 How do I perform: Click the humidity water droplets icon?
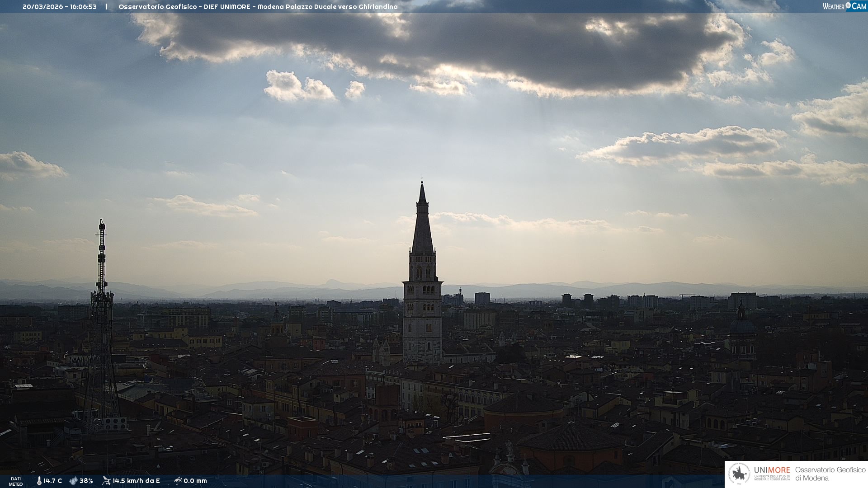(x=73, y=481)
